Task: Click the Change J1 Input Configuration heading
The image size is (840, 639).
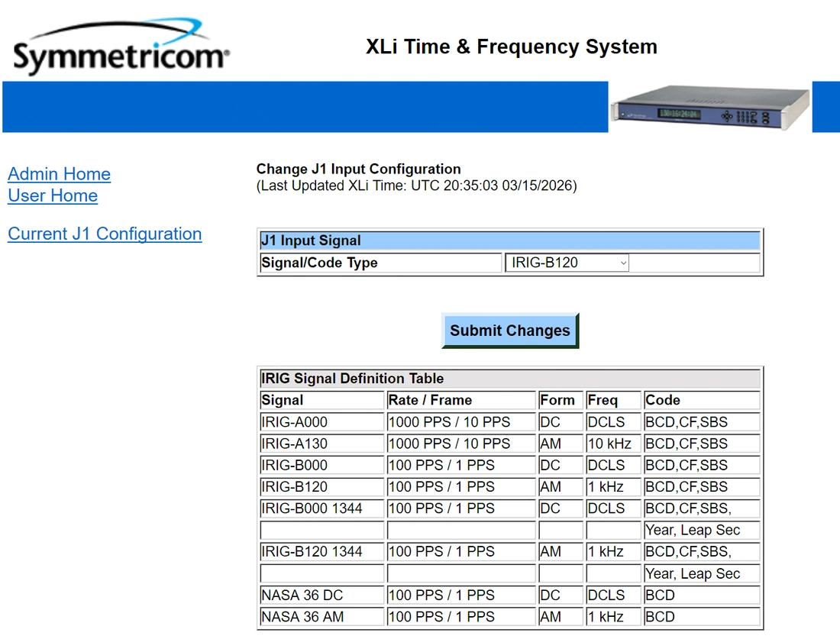Action: click(358, 169)
